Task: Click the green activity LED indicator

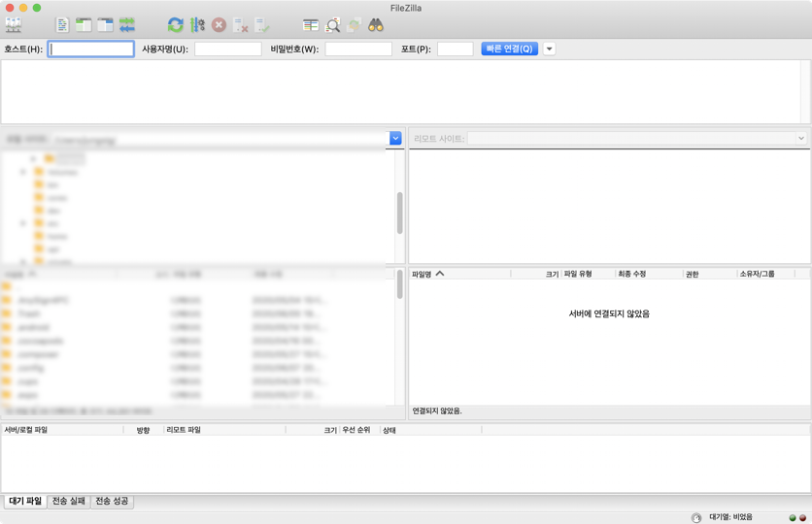Action: pyautogui.click(x=793, y=517)
